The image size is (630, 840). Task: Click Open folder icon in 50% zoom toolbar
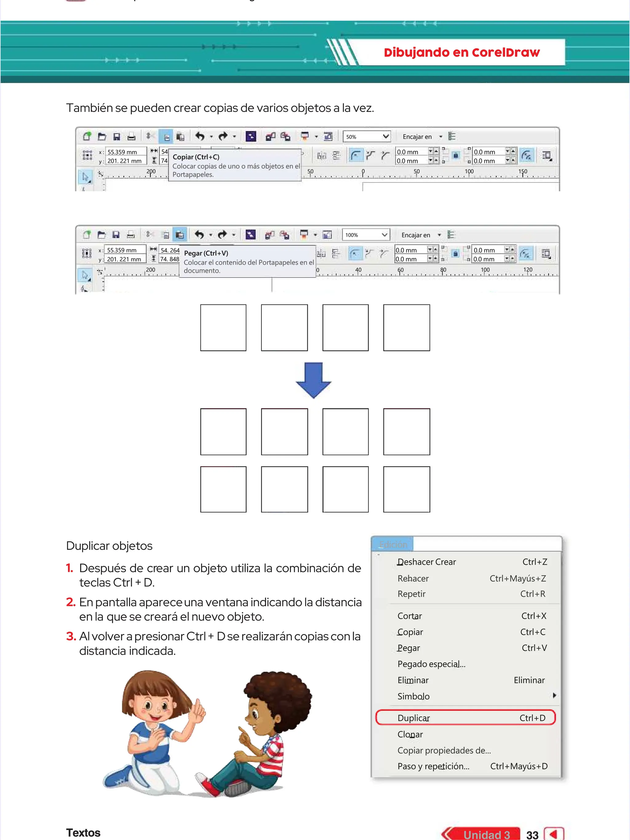coord(102,137)
